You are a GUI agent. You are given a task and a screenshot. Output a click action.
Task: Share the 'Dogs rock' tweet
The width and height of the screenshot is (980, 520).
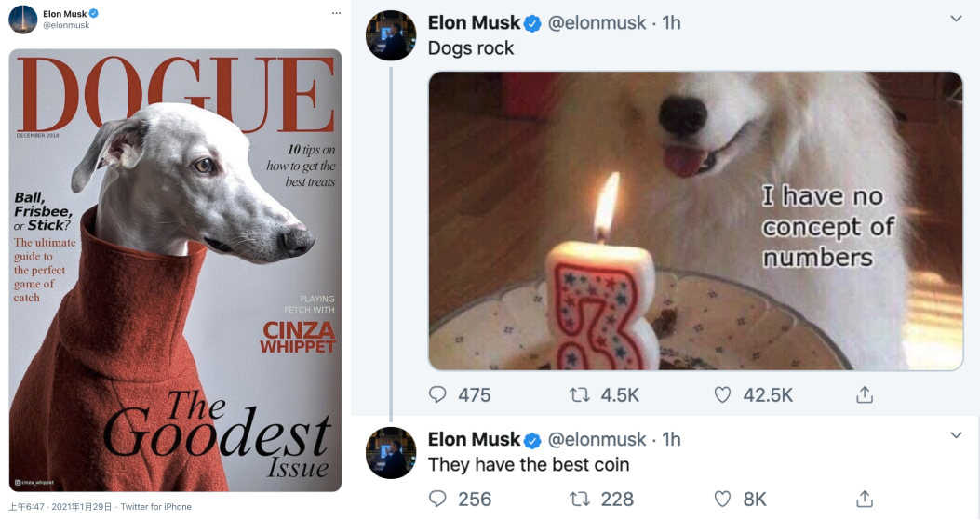[865, 394]
